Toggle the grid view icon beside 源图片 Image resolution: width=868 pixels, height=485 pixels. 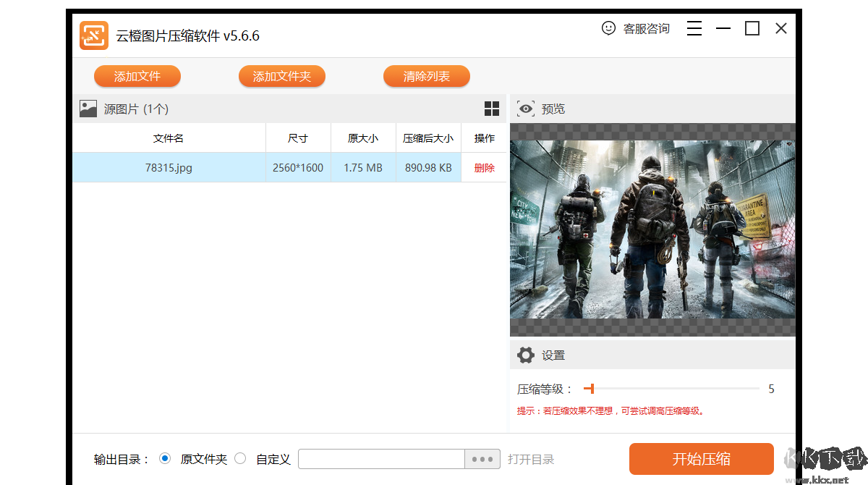[x=492, y=109]
